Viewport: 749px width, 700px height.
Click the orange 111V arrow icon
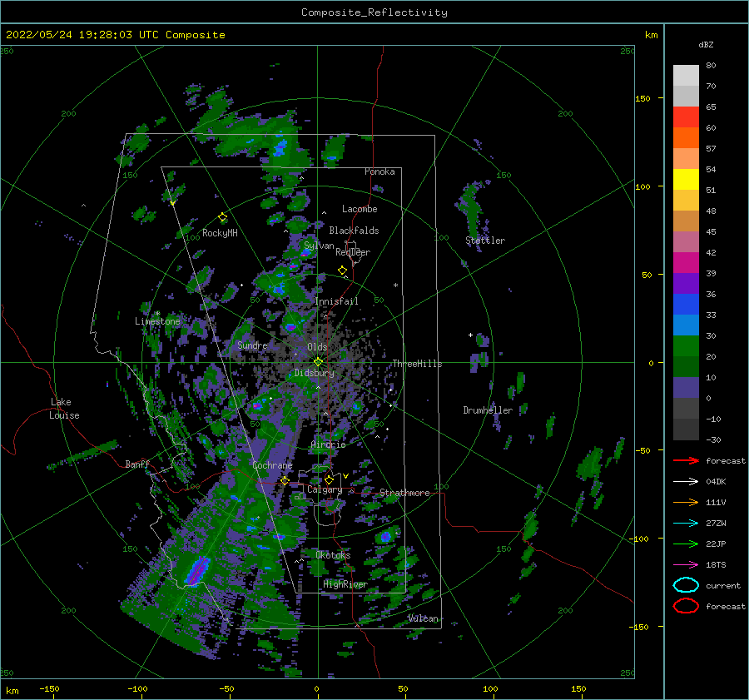point(686,502)
